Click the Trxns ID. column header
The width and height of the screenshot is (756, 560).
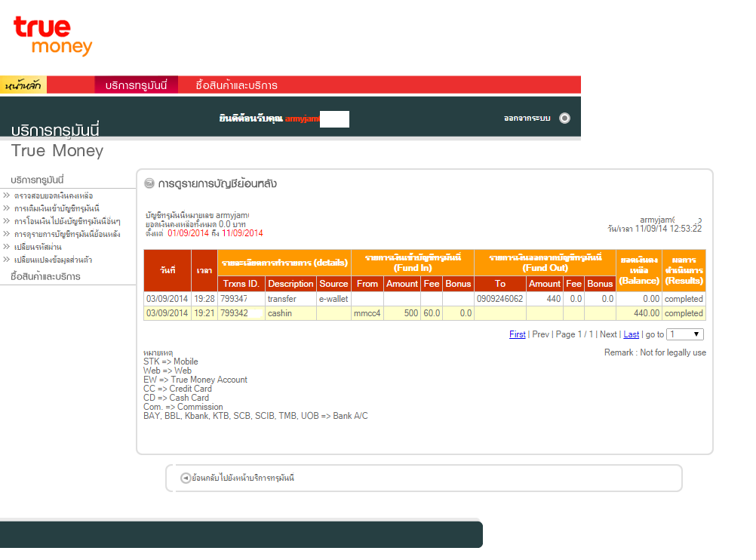click(x=241, y=284)
